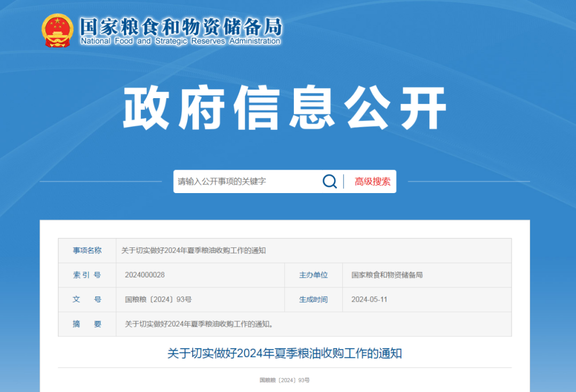Click the 事项名称 table header cell

tap(87, 250)
